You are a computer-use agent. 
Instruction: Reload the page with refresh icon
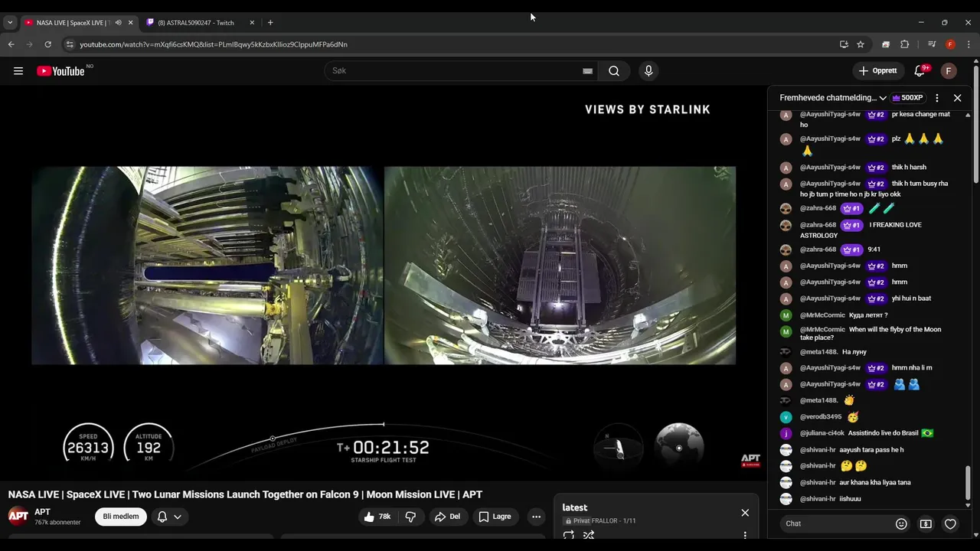coord(47,44)
